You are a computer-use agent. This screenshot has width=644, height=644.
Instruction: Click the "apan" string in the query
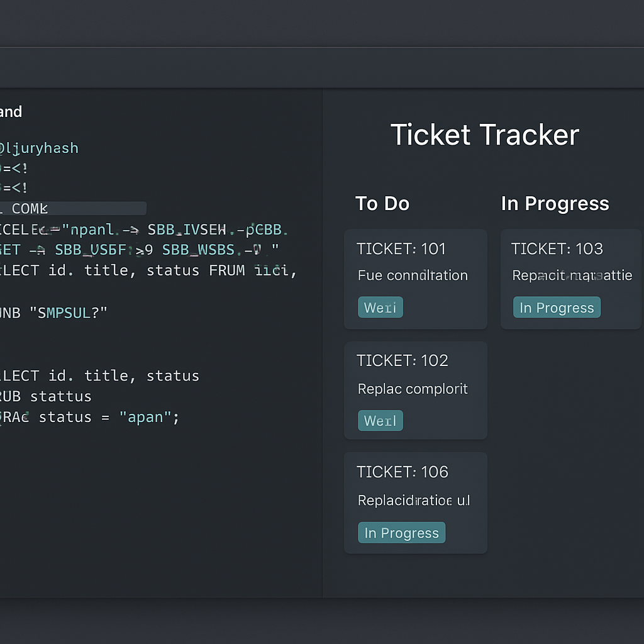tap(145, 418)
